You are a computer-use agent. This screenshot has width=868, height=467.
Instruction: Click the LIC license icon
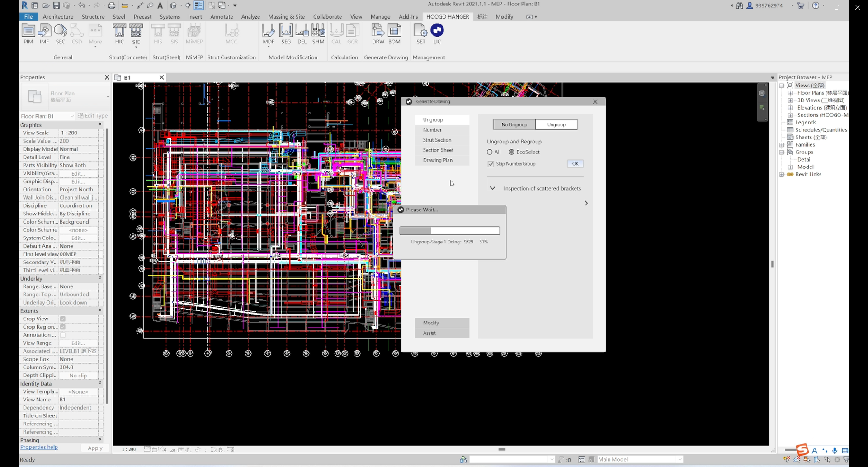coord(437,31)
